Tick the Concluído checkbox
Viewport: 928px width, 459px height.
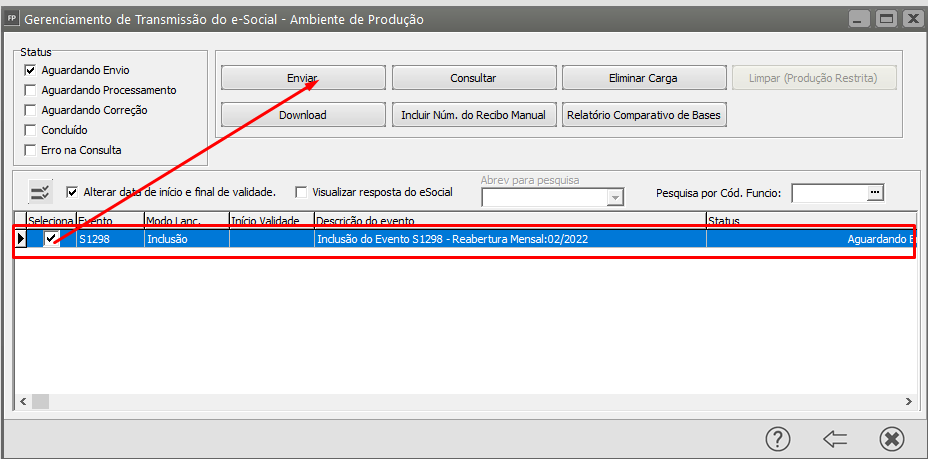(x=30, y=130)
